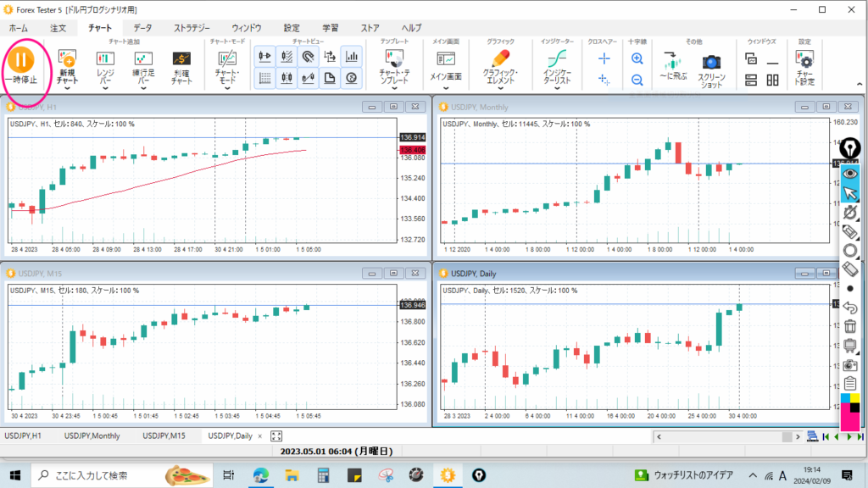868x488 pixels.
Task: Switch to the USDJPY,H1 chart tab
Action: click(23, 436)
